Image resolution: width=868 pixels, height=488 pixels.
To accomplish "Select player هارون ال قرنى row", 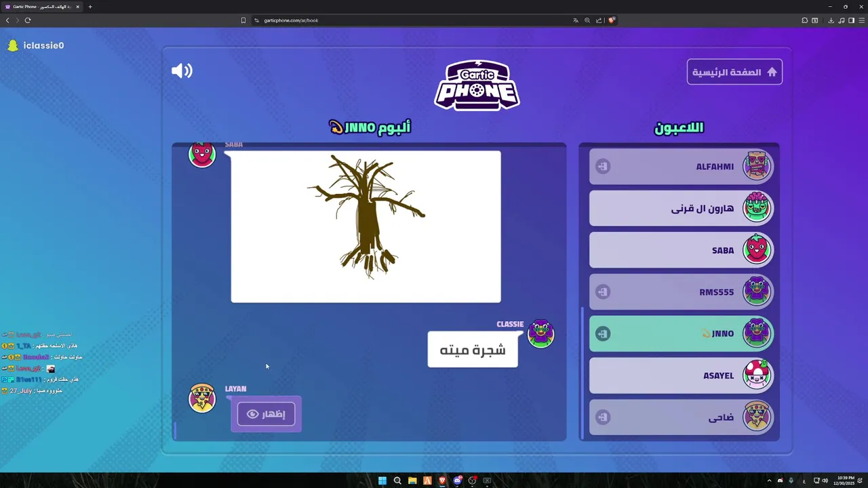I will (682, 208).
